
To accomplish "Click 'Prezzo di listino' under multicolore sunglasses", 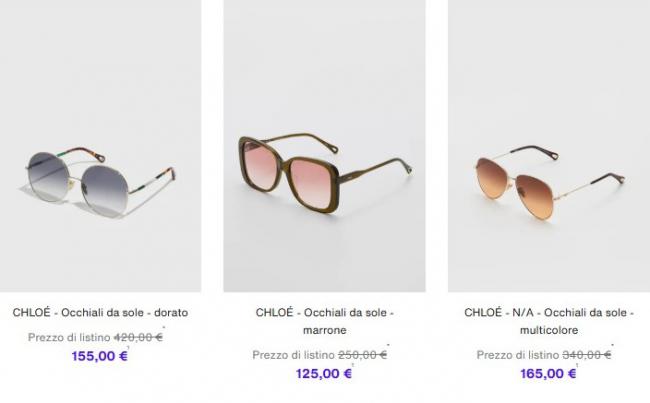I will [518, 355].
